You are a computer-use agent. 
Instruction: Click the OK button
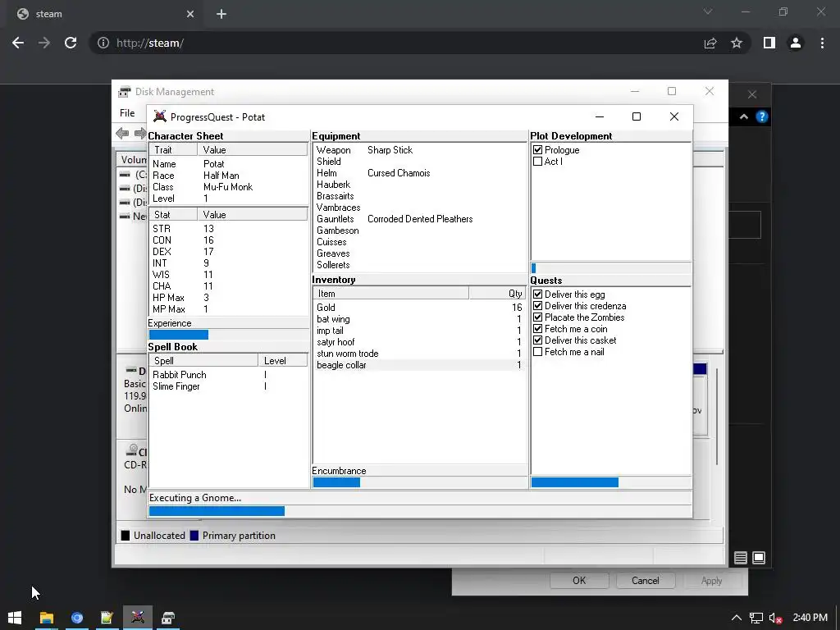coord(579,581)
